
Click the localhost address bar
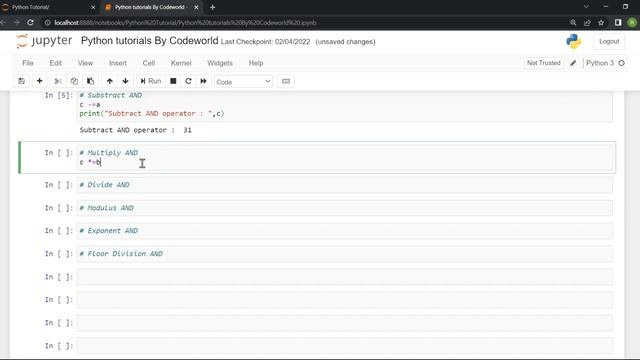click(x=302, y=23)
